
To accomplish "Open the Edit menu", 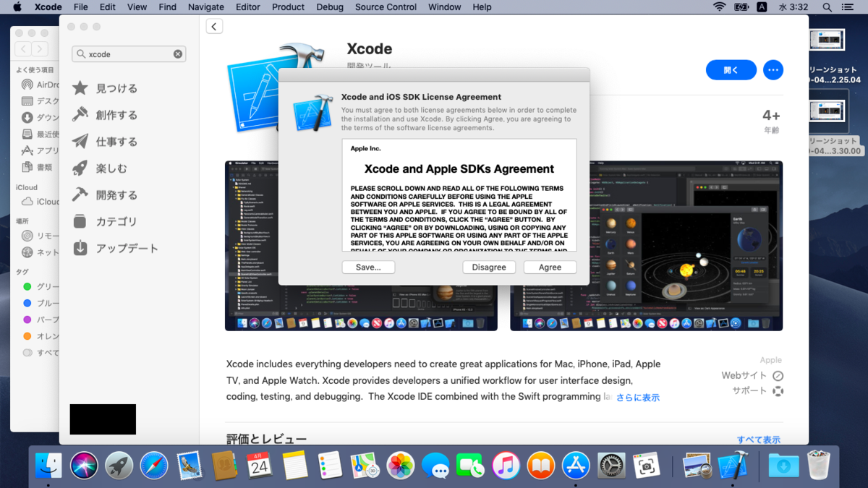I will point(108,7).
